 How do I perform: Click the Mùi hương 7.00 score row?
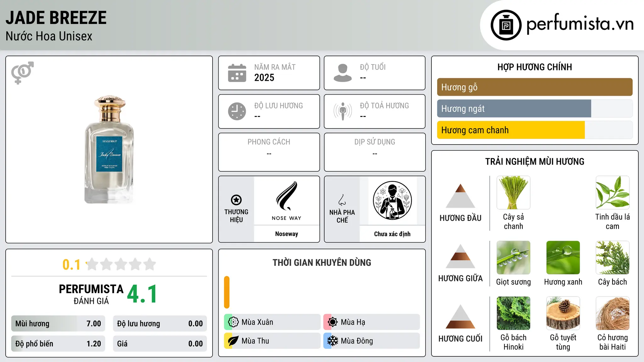pos(58,324)
